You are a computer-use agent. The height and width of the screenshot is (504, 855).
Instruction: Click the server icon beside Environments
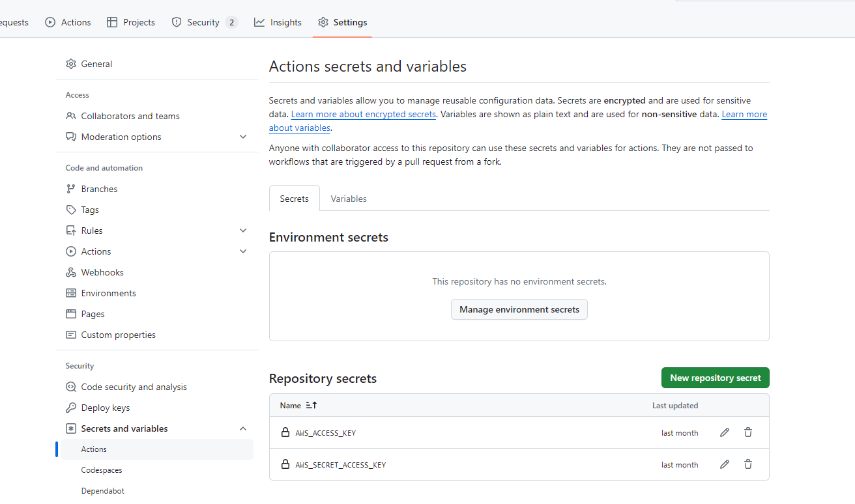[71, 293]
